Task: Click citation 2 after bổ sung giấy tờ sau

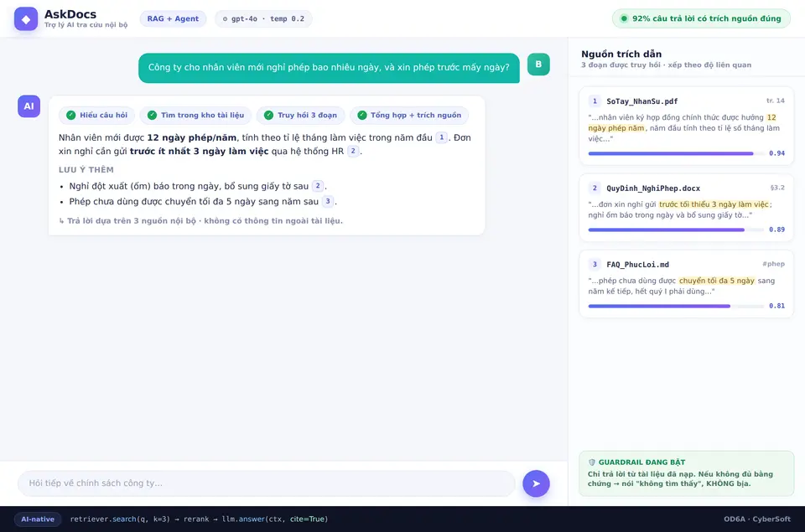Action: pyautogui.click(x=318, y=186)
